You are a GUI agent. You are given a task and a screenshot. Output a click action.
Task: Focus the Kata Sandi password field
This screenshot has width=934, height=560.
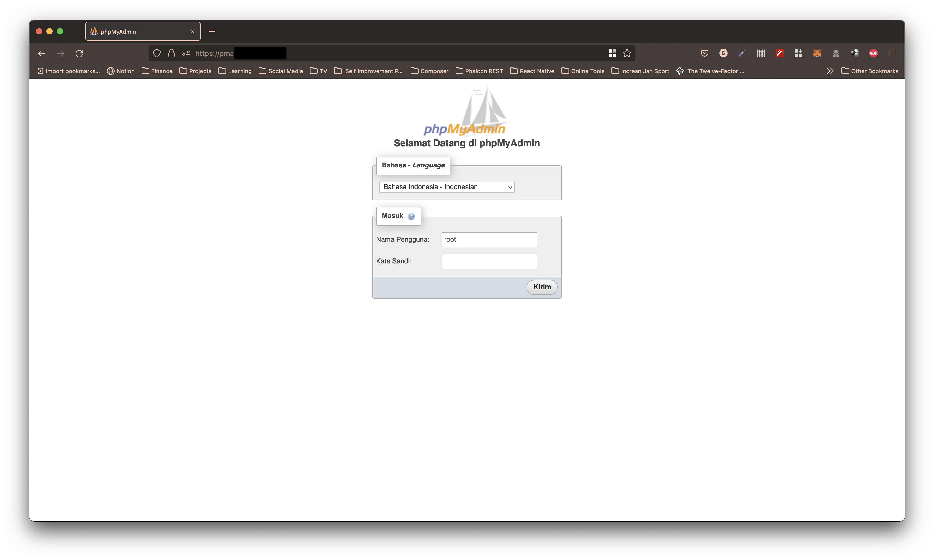489,261
